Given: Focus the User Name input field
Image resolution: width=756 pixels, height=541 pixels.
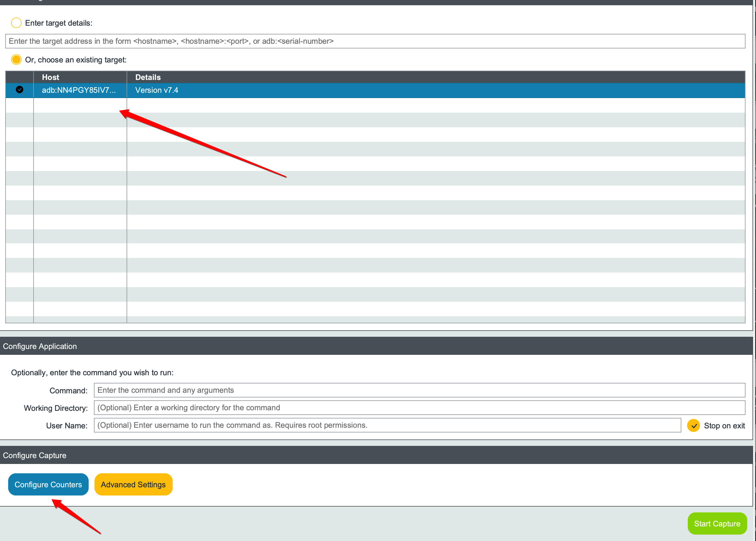Looking at the screenshot, I should point(387,425).
